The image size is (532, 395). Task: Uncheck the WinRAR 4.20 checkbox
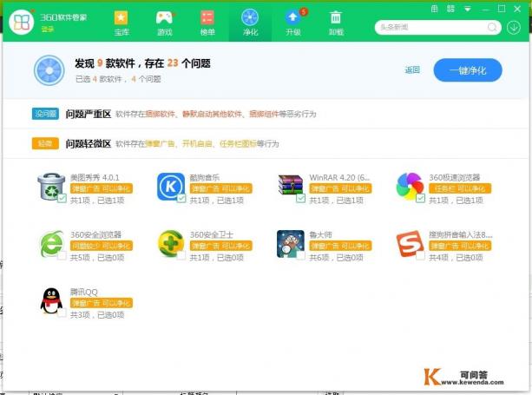pos(300,198)
